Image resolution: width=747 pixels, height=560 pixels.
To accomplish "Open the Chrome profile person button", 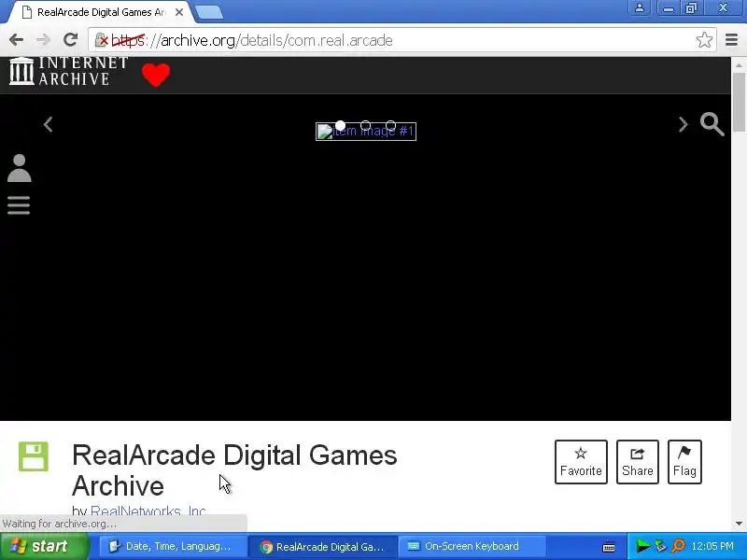I will 640,8.
